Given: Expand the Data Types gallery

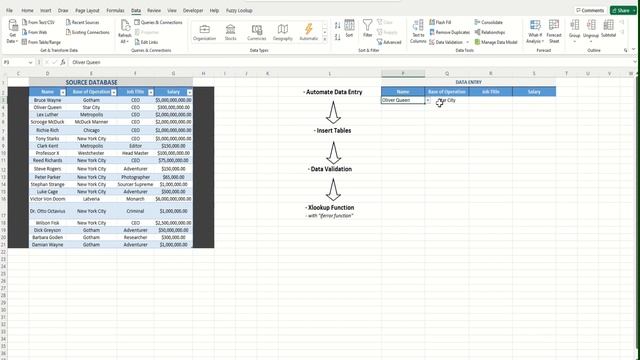Looking at the screenshot, I should point(325,40).
